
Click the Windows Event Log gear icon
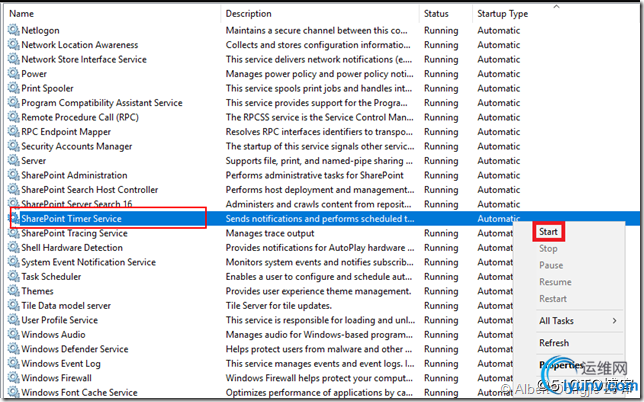coord(14,363)
